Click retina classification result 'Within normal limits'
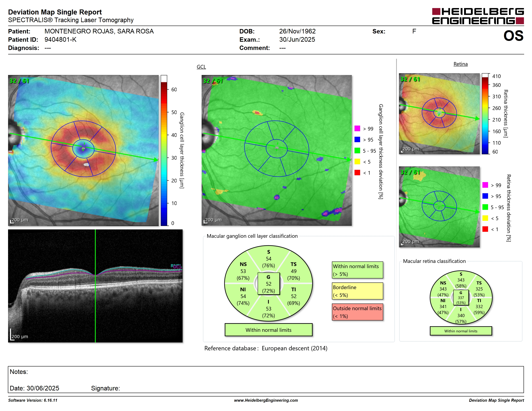This screenshot has height=411, width=532. 461,331
